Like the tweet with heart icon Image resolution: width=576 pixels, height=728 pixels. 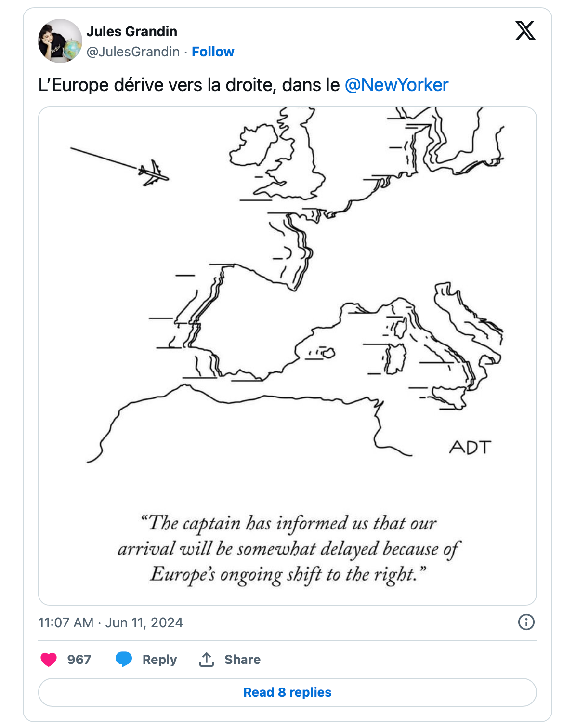(49, 659)
